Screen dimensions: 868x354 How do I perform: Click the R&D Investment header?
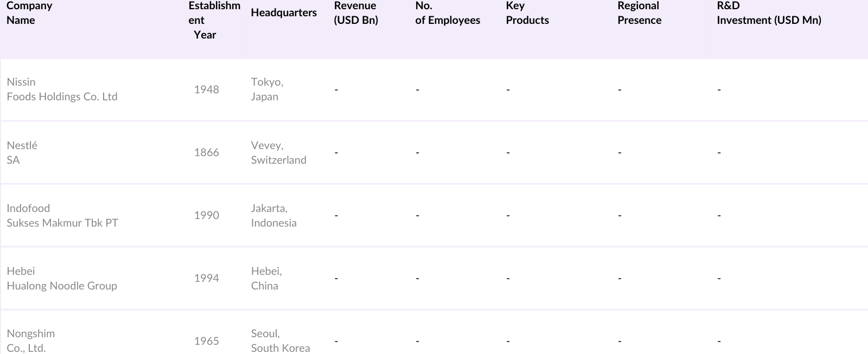[768, 13]
